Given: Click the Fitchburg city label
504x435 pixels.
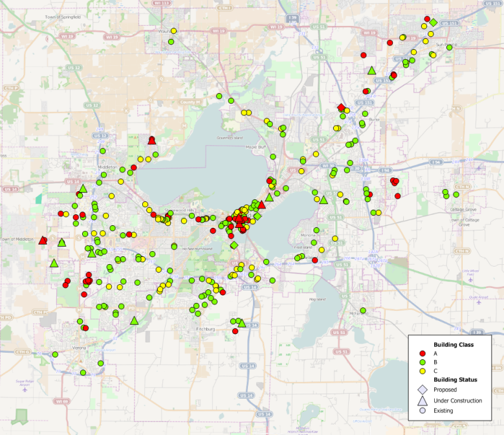Looking at the screenshot, I should coord(205,329).
